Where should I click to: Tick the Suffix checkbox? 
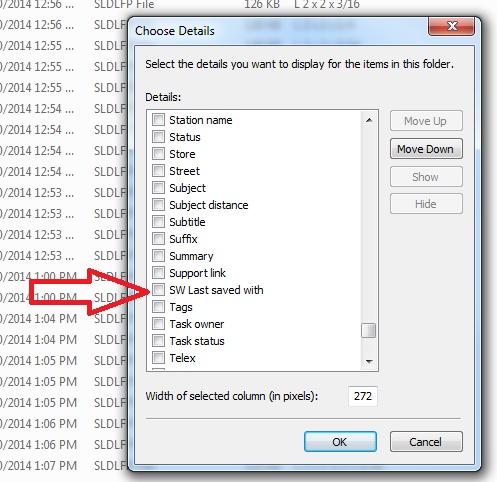coord(158,238)
